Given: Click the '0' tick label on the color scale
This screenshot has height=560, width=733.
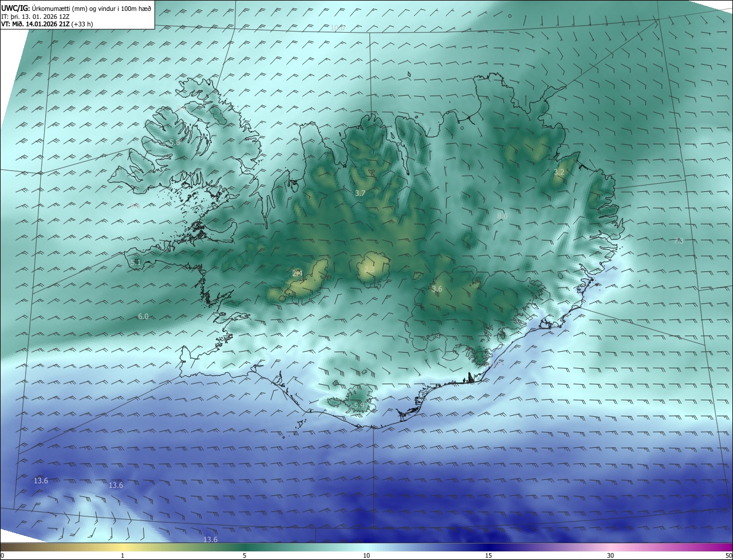Looking at the screenshot, I should pos(2,555).
